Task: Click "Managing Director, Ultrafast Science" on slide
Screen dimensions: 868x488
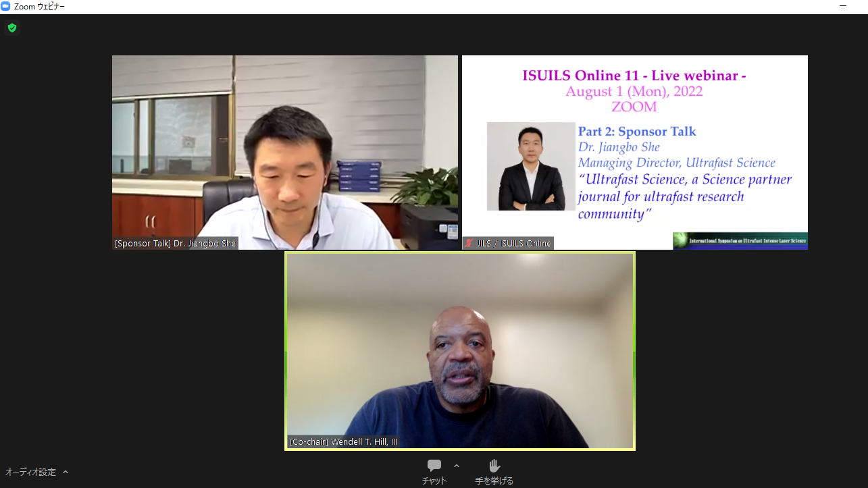Action: coord(676,163)
